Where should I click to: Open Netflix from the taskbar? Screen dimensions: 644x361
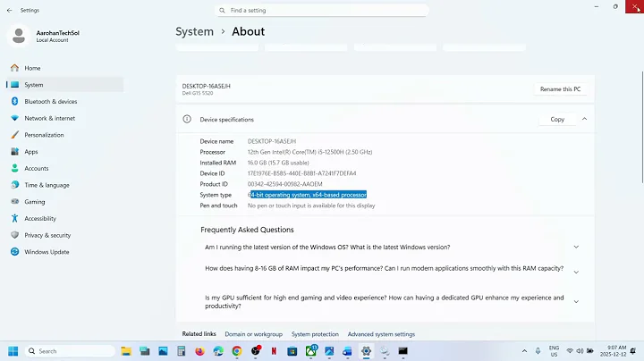point(274,351)
